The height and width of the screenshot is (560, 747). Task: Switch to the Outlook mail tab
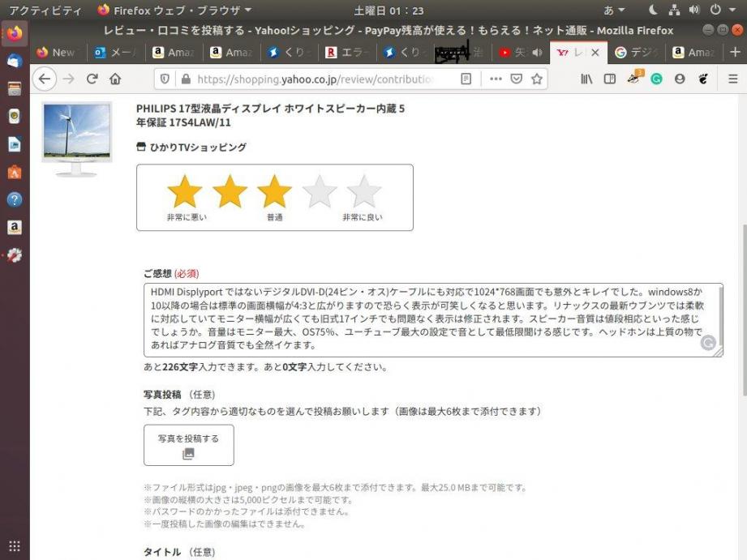(116, 53)
